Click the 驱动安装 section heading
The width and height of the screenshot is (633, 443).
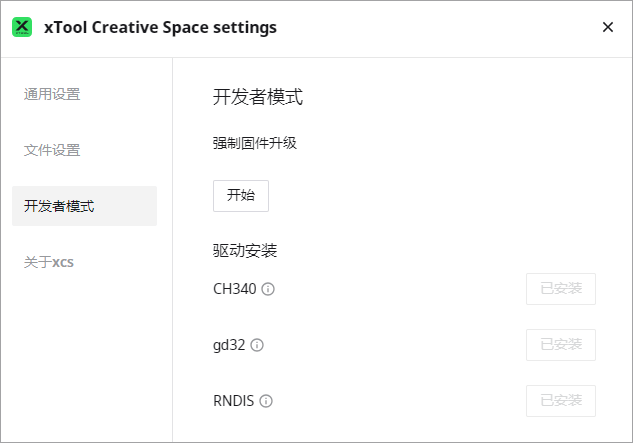(x=245, y=251)
